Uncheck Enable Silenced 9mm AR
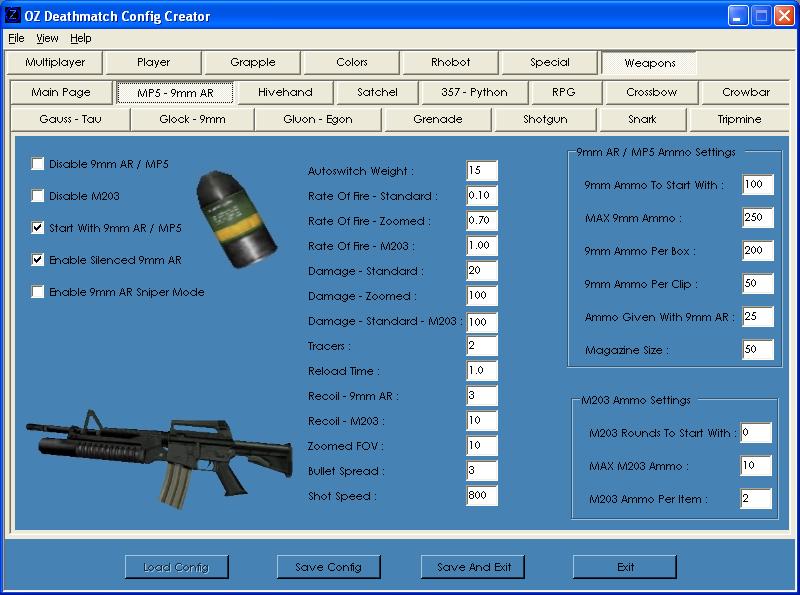Screen dimensions: 800x595 tap(37, 260)
